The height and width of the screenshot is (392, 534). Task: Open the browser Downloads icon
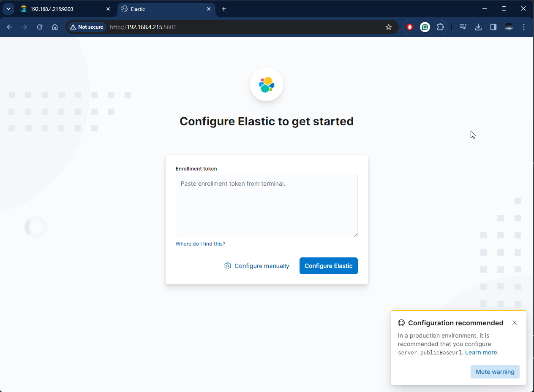tap(478, 27)
